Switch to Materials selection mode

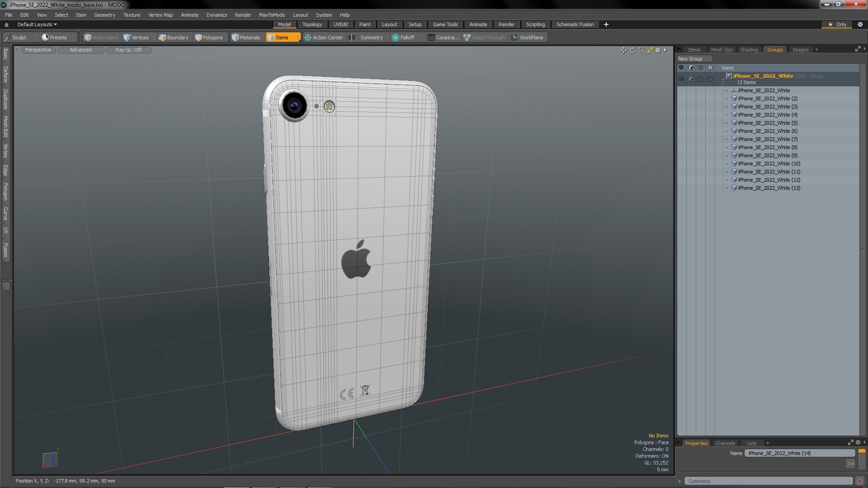(246, 38)
